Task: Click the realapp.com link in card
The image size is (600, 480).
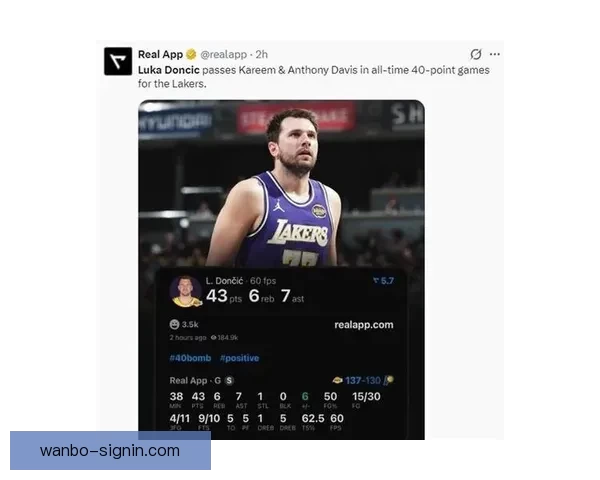Action: (x=364, y=325)
